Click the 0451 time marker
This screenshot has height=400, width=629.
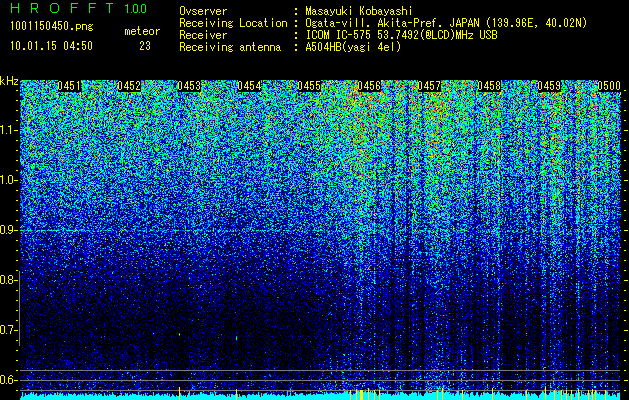[69, 86]
